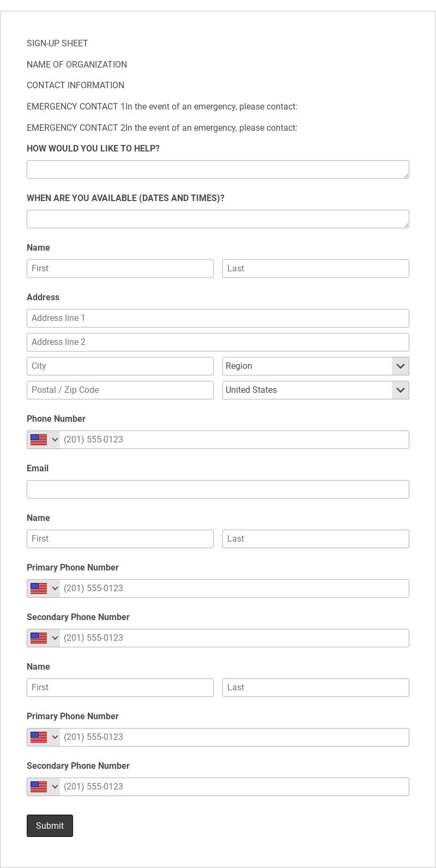Click the HOW WOULD YOU LIKE TO HELP? label
The width and height of the screenshot is (436, 868).
tap(93, 149)
